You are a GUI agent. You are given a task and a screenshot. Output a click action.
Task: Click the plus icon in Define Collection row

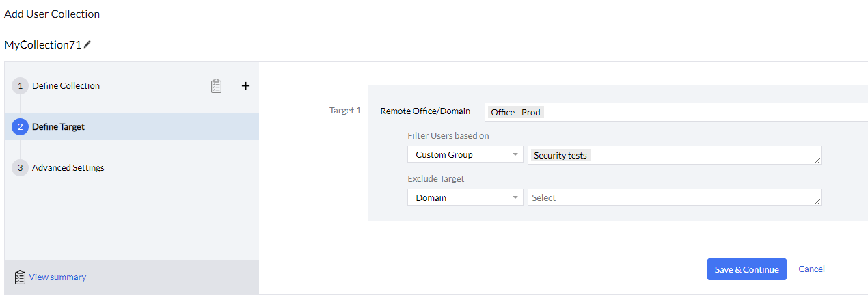tap(246, 86)
